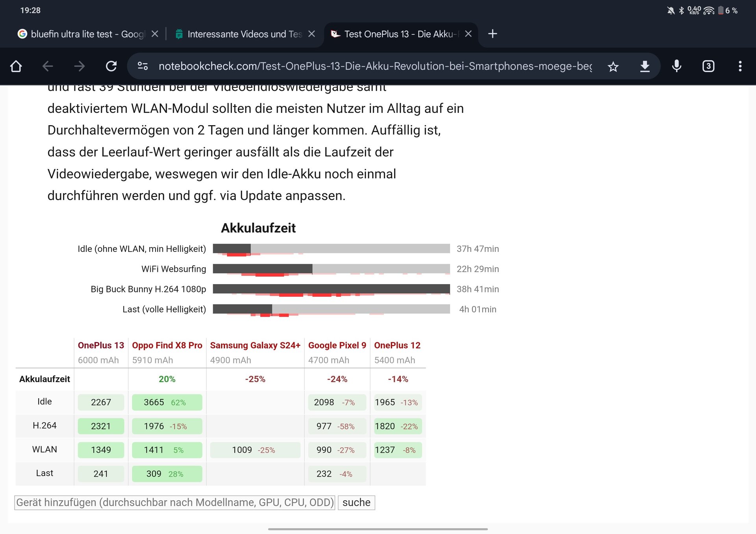Add a new tab with plus
The image size is (756, 534).
pos(493,34)
